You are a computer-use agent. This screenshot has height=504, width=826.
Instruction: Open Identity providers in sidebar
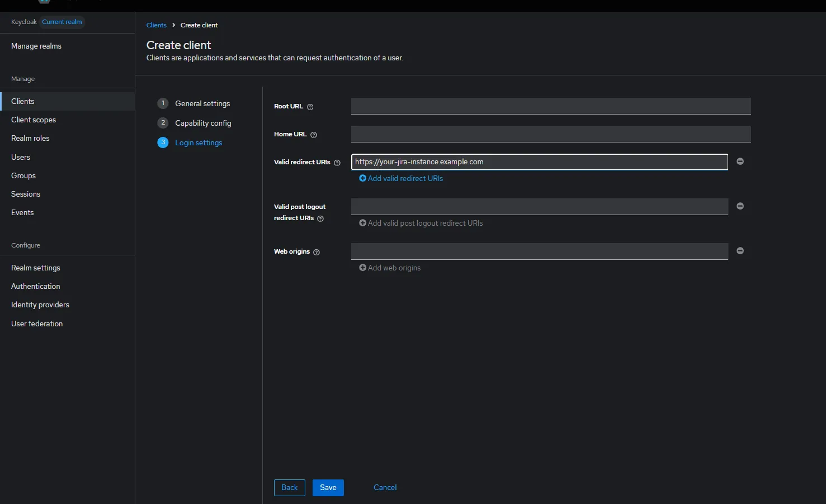(67, 305)
